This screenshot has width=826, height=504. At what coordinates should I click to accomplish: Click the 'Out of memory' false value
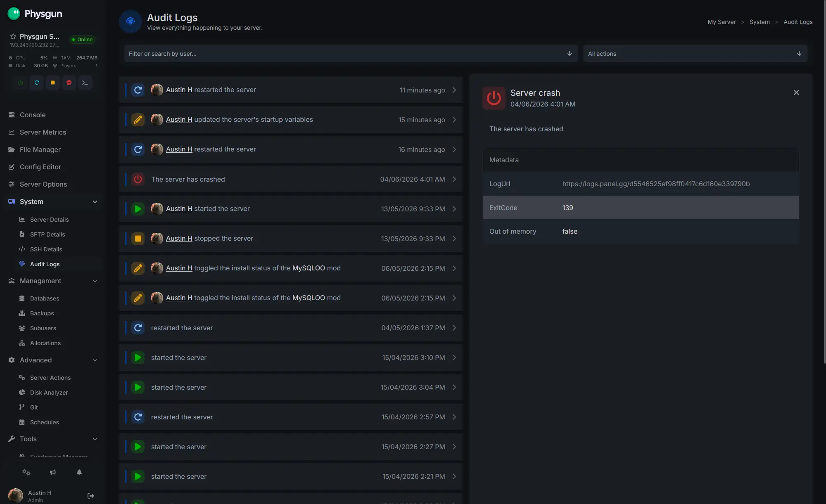[x=570, y=231]
